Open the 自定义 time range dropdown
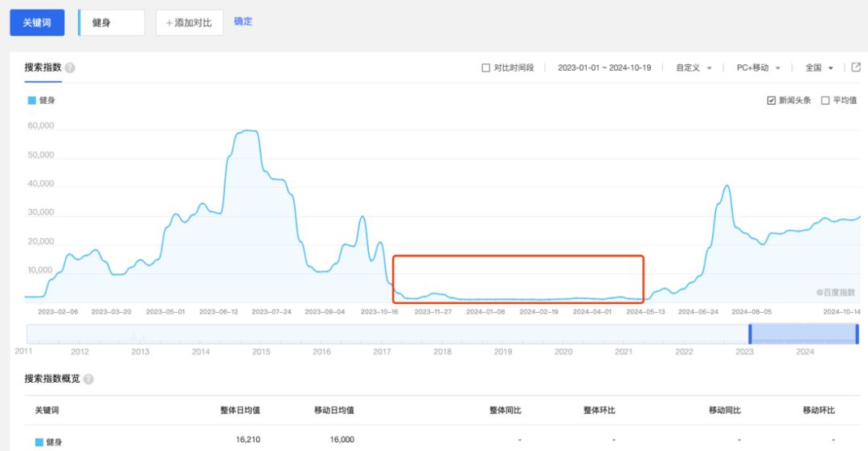This screenshot has height=451, width=868. point(694,68)
